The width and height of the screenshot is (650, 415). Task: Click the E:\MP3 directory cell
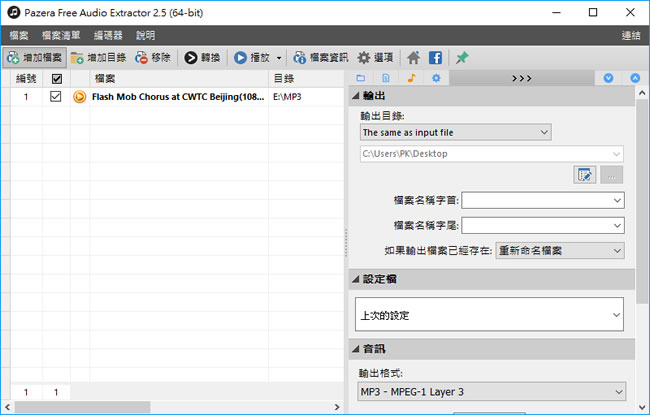(287, 97)
